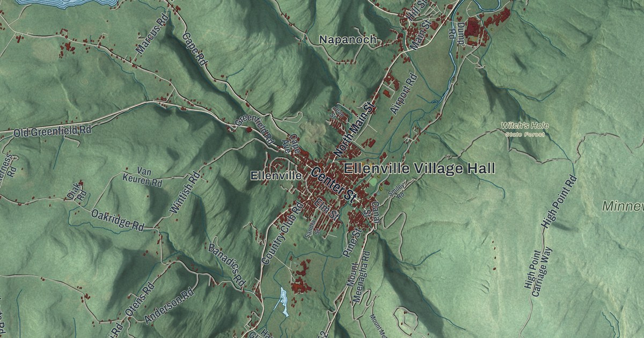
Task: Click the Diak Rd label
Action: [77, 193]
